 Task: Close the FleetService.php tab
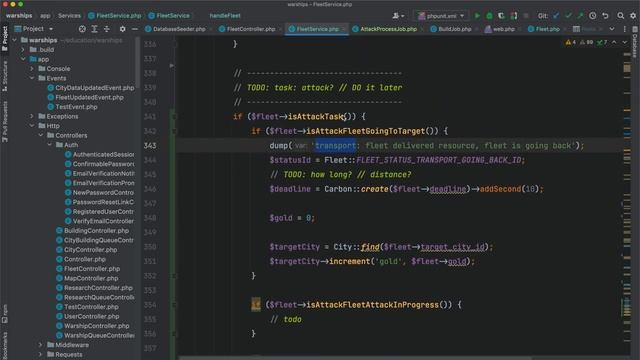point(343,29)
